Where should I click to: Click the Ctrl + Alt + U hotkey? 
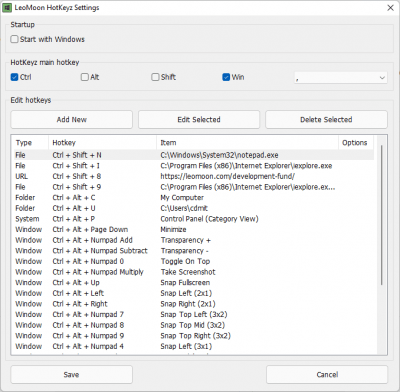(x=74, y=208)
